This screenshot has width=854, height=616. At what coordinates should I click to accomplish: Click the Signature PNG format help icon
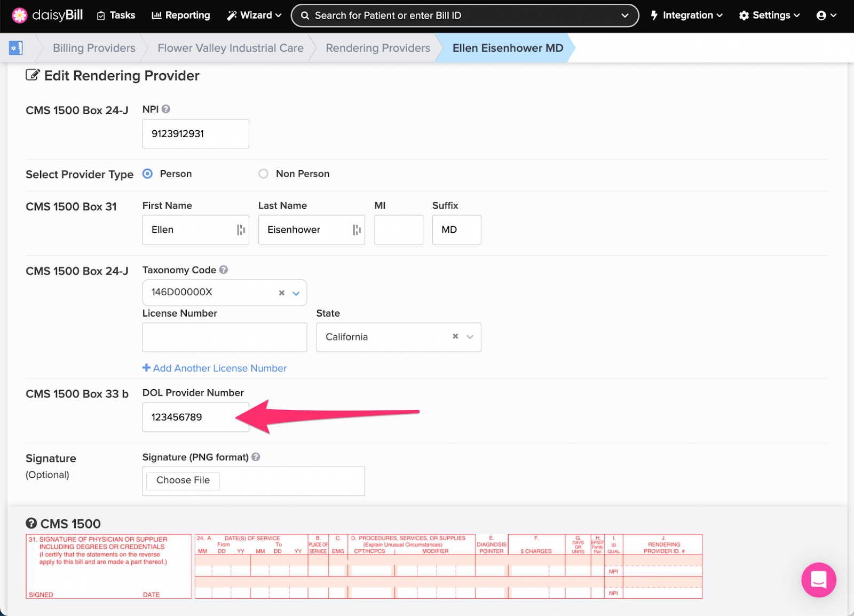pyautogui.click(x=256, y=457)
